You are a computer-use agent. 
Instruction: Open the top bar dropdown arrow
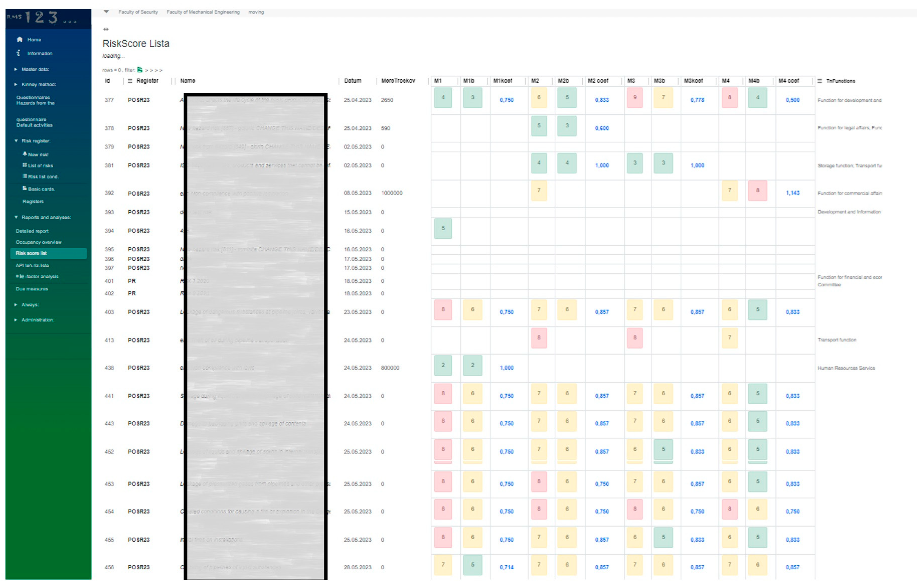pos(106,12)
